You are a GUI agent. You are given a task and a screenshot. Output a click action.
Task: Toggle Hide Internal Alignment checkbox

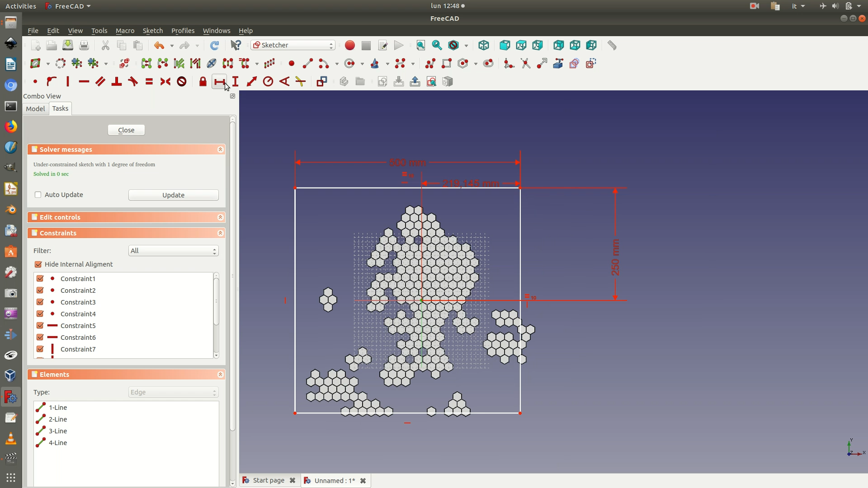click(38, 264)
